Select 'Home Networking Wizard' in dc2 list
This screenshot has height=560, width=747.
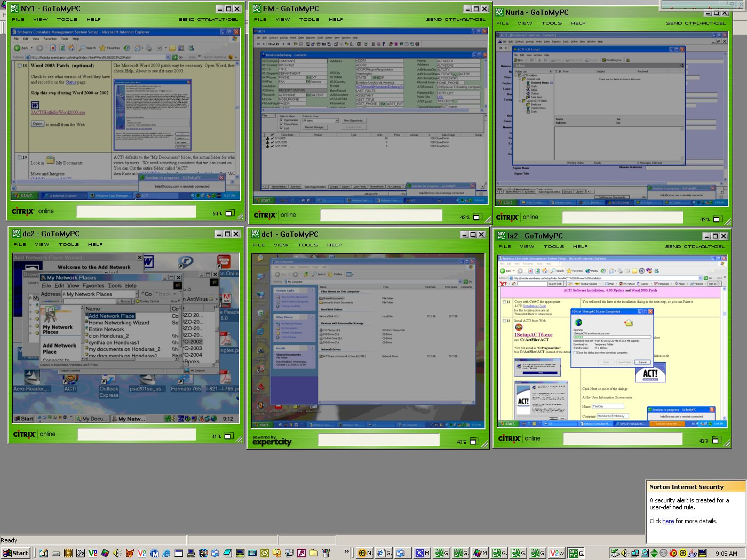[x=118, y=323]
